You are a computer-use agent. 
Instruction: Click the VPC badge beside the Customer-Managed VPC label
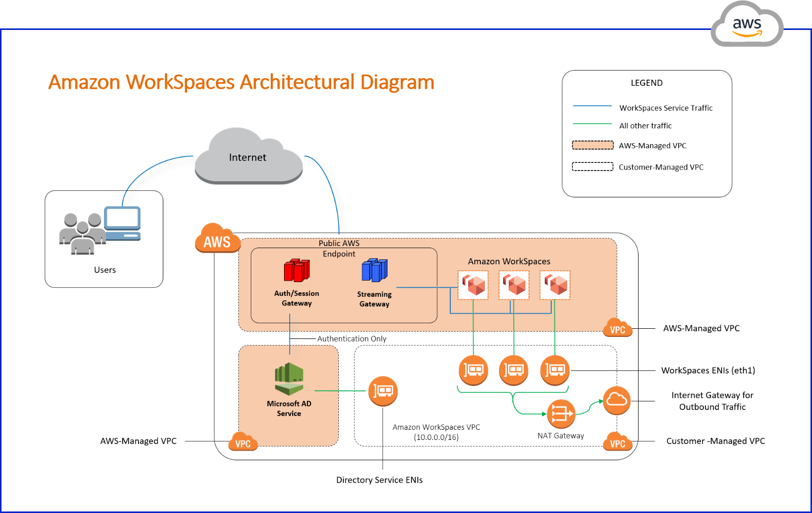pos(618,442)
